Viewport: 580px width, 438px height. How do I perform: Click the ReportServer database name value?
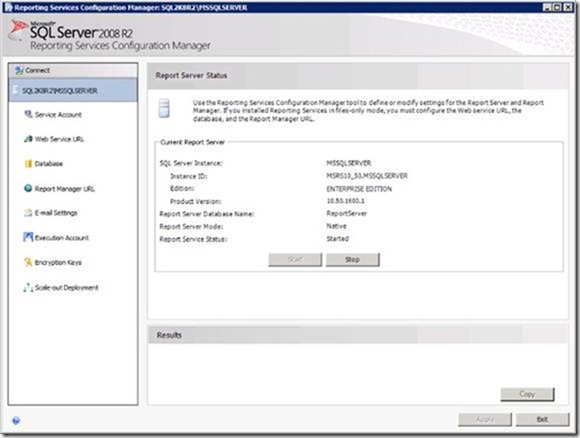[x=347, y=213]
